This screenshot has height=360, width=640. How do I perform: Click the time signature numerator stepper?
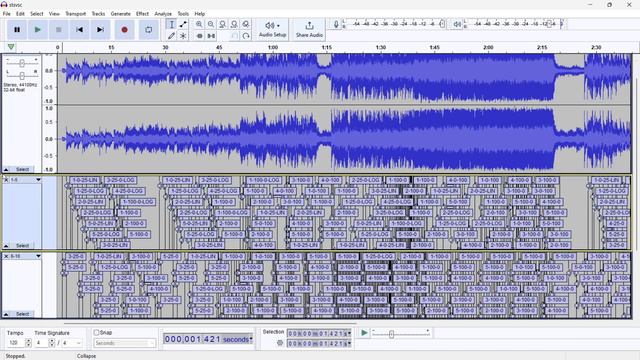click(x=51, y=343)
